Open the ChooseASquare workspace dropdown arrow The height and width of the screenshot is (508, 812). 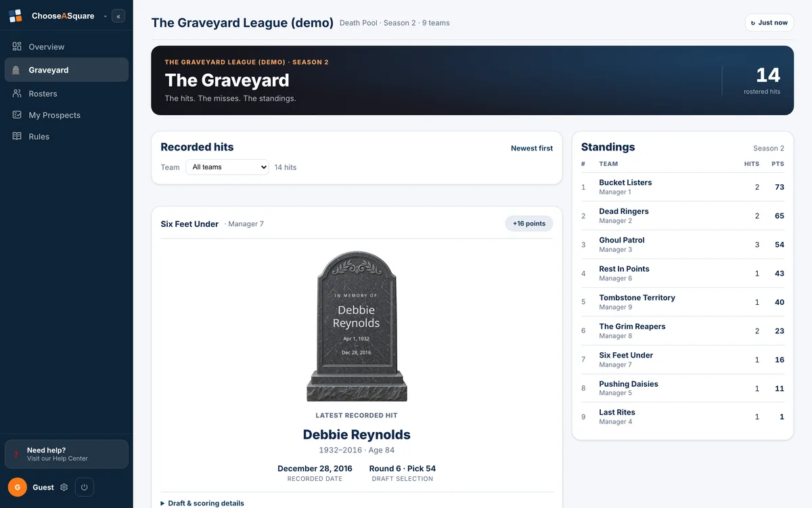tap(105, 16)
